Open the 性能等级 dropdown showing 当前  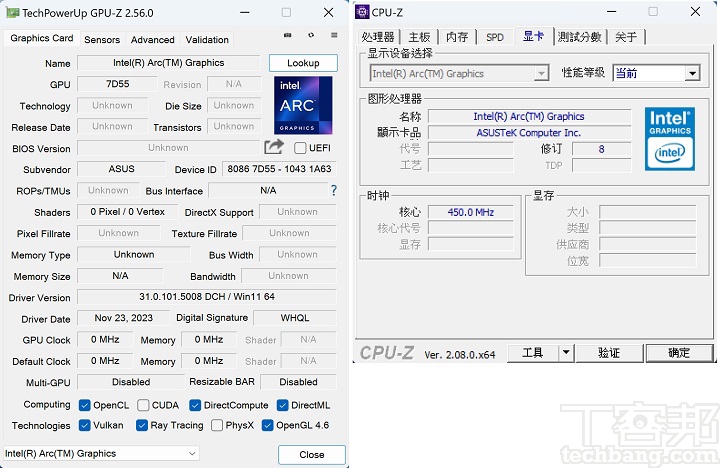tap(656, 73)
